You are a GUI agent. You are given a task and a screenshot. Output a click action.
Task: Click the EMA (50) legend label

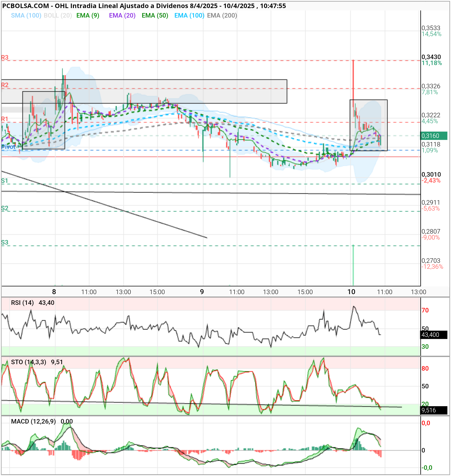point(155,16)
